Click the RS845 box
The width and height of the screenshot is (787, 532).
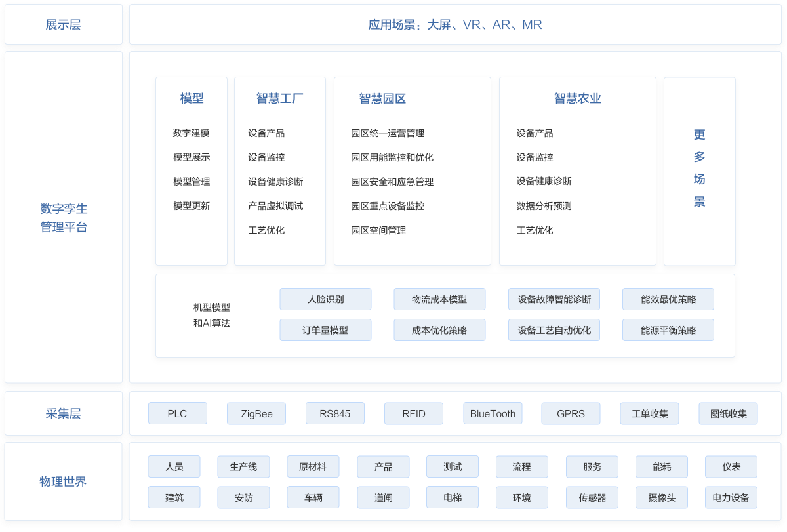coord(334,413)
